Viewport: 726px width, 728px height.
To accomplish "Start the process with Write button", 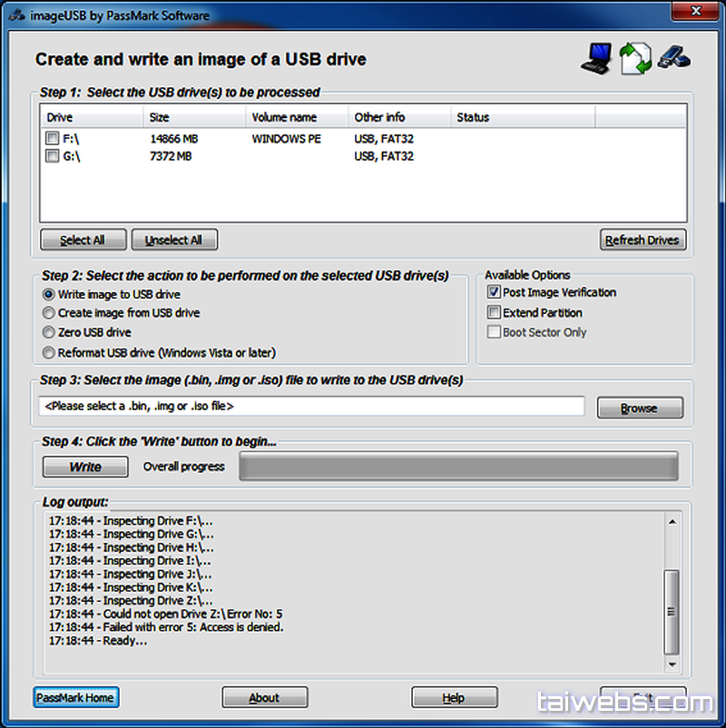I will pyautogui.click(x=85, y=467).
